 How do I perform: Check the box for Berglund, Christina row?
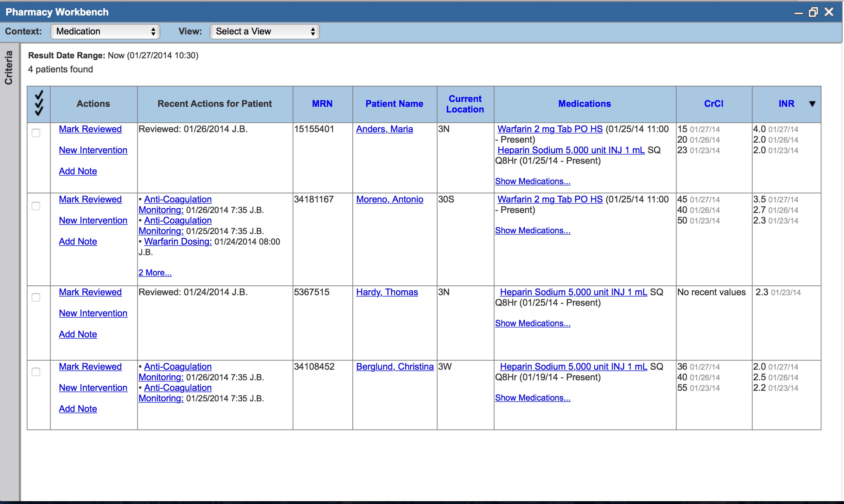coord(36,372)
